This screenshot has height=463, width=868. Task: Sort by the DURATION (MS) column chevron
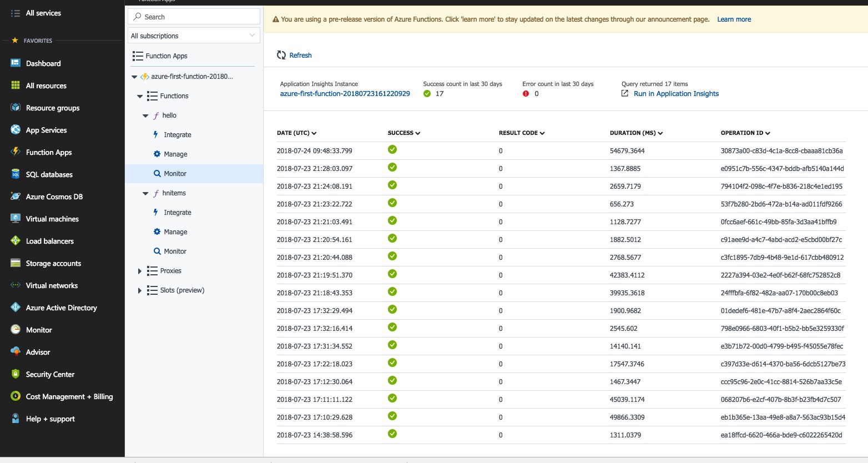point(660,133)
